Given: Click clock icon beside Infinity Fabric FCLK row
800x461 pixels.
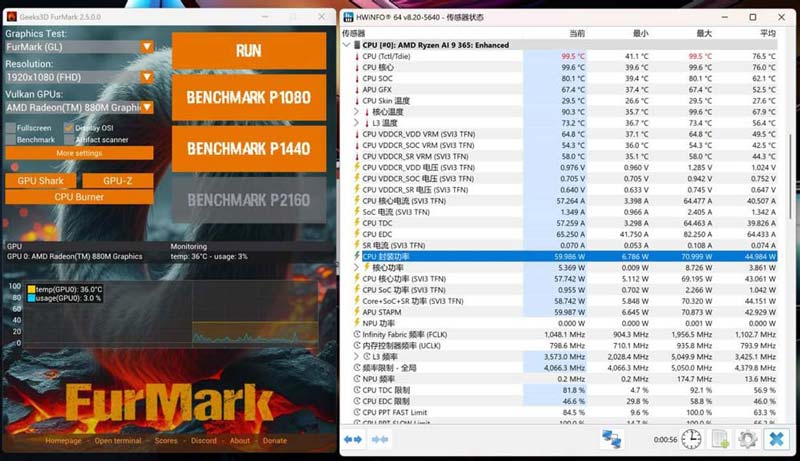Looking at the screenshot, I should tap(357, 335).
